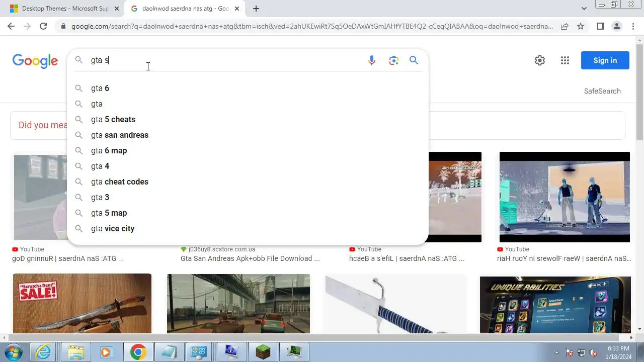Select suggestion gta 6 map

248,151
